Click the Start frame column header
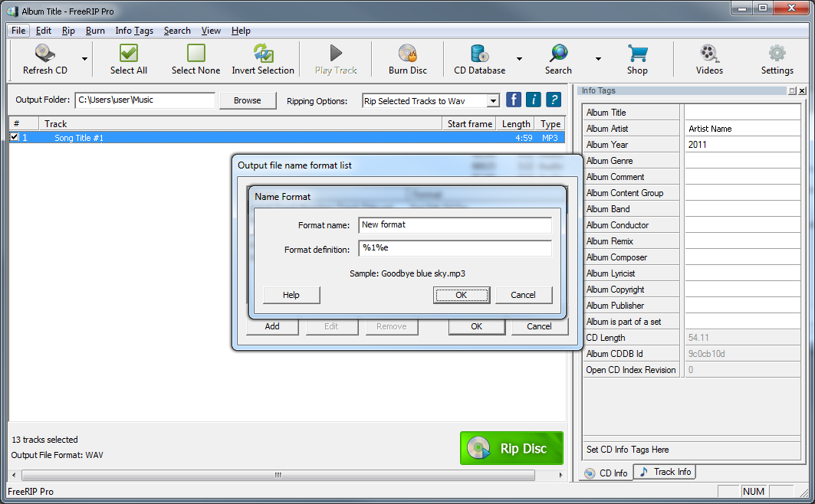 coord(469,123)
